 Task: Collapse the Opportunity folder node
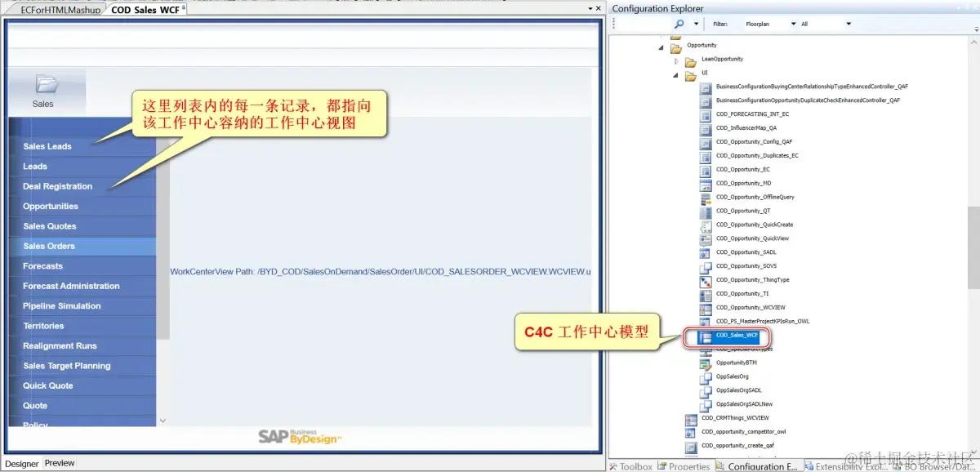(661, 48)
